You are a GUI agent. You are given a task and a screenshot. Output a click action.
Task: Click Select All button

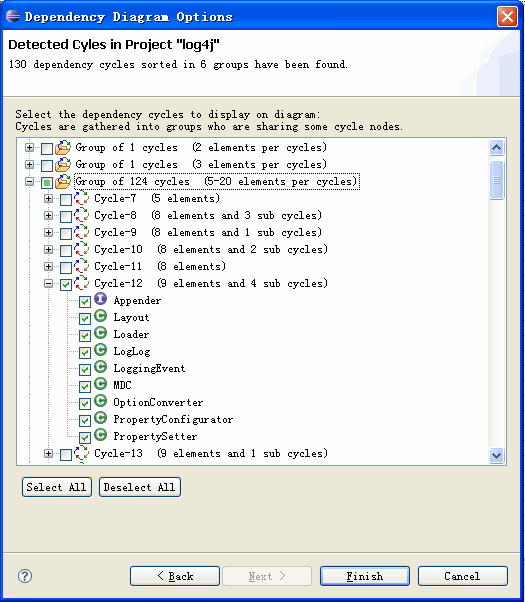tap(57, 487)
